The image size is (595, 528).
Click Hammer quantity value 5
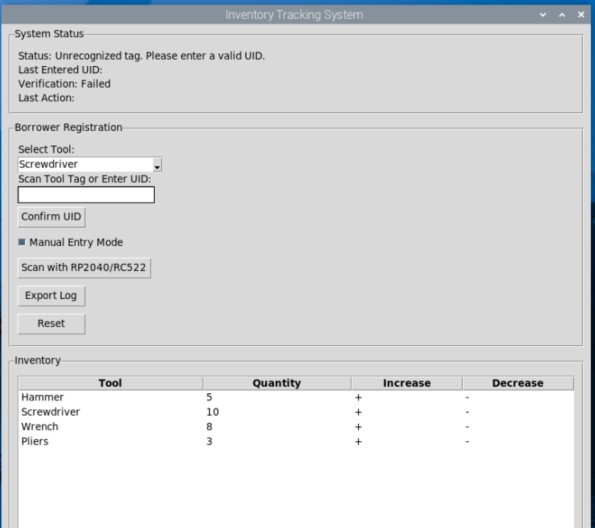pyautogui.click(x=209, y=397)
